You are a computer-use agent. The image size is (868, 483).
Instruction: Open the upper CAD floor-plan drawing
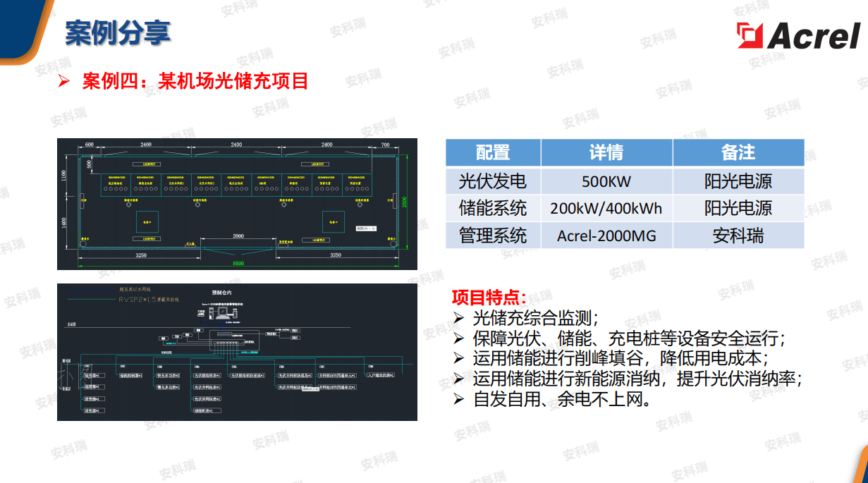coord(237,204)
